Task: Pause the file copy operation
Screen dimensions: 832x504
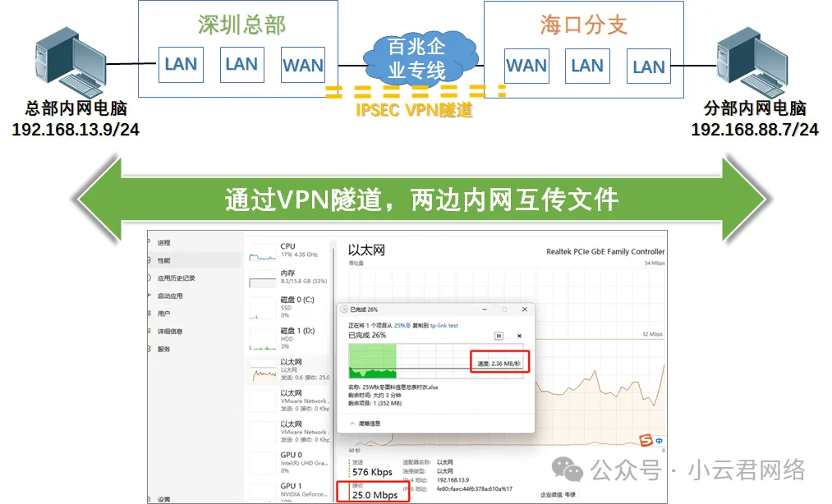Action: pos(499,336)
